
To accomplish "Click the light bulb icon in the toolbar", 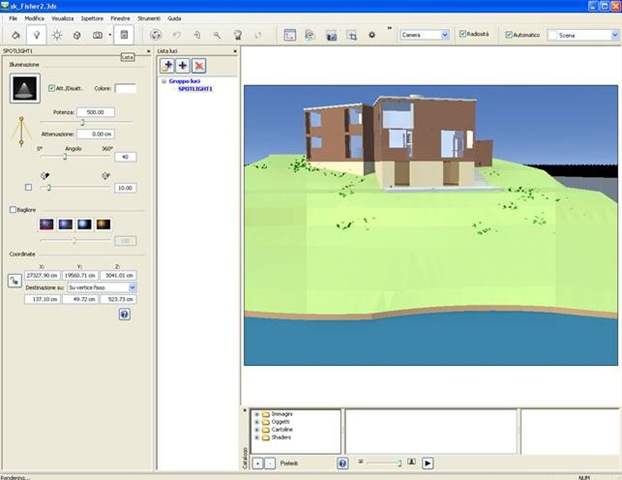I will tap(37, 34).
